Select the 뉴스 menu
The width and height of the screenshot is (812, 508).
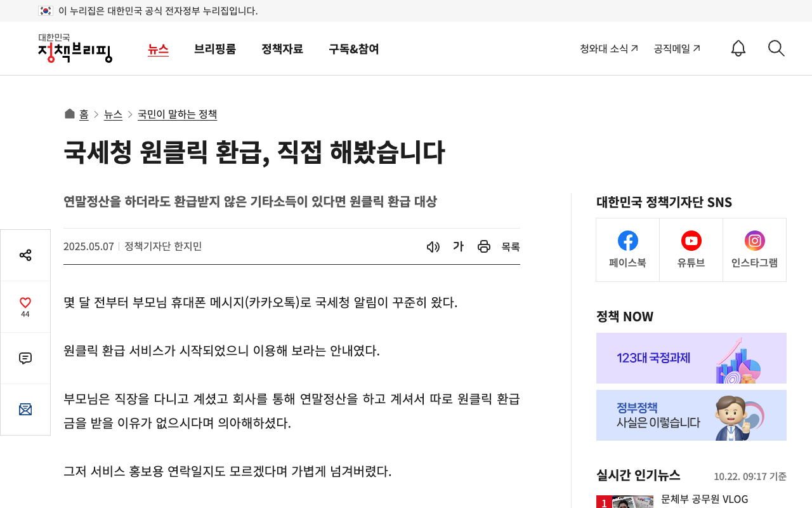(159, 49)
